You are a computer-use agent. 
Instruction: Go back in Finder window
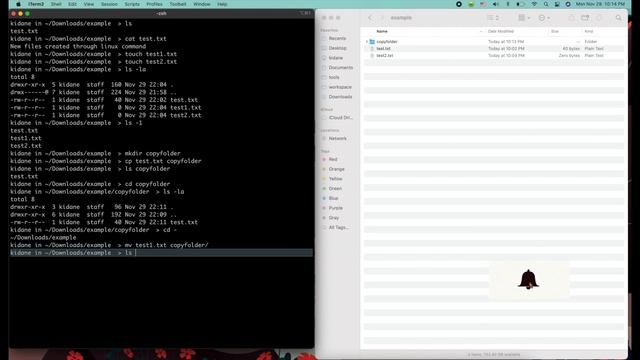coord(370,18)
